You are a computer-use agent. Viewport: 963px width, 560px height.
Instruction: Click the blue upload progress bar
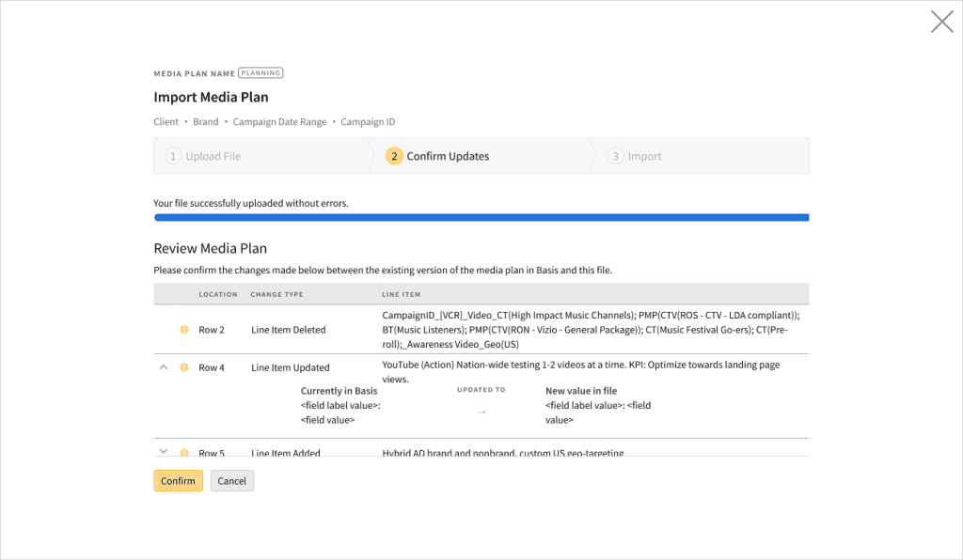click(x=481, y=217)
